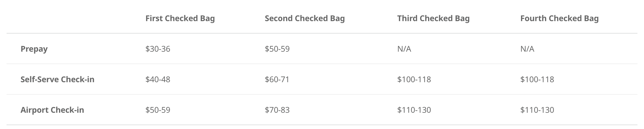Click Self-Serve second bag price $60-71
Image resolution: width=644 pixels, height=129 pixels.
point(277,79)
